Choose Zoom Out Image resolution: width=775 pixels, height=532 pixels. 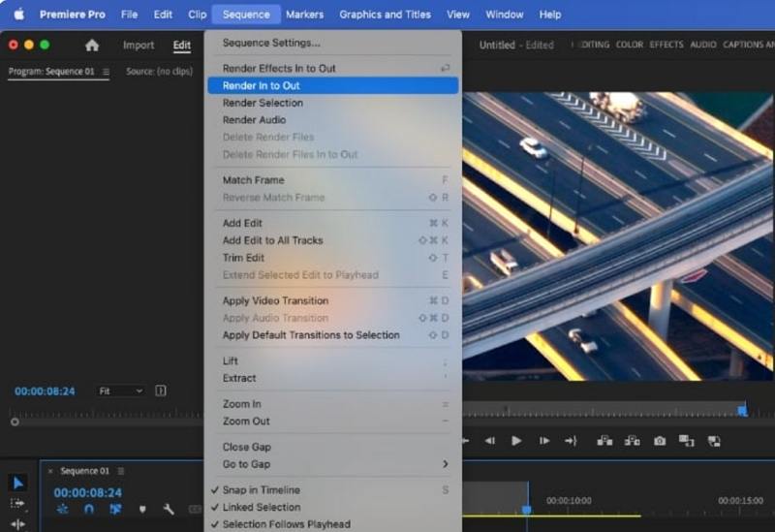pos(333,422)
